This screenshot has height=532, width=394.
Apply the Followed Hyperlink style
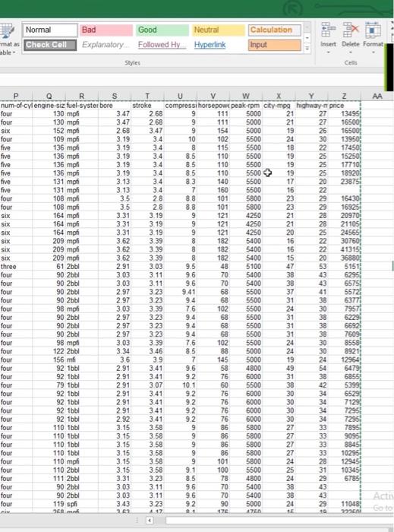pos(162,45)
